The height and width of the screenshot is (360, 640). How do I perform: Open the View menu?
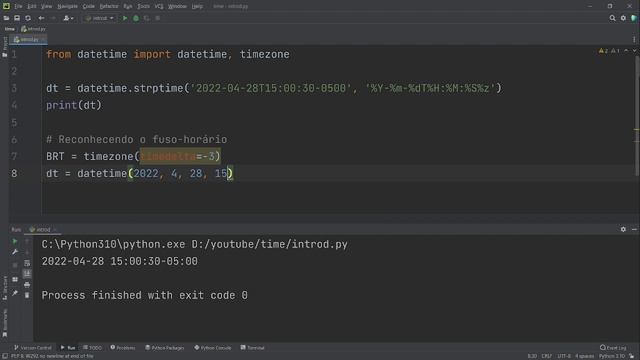click(47, 6)
